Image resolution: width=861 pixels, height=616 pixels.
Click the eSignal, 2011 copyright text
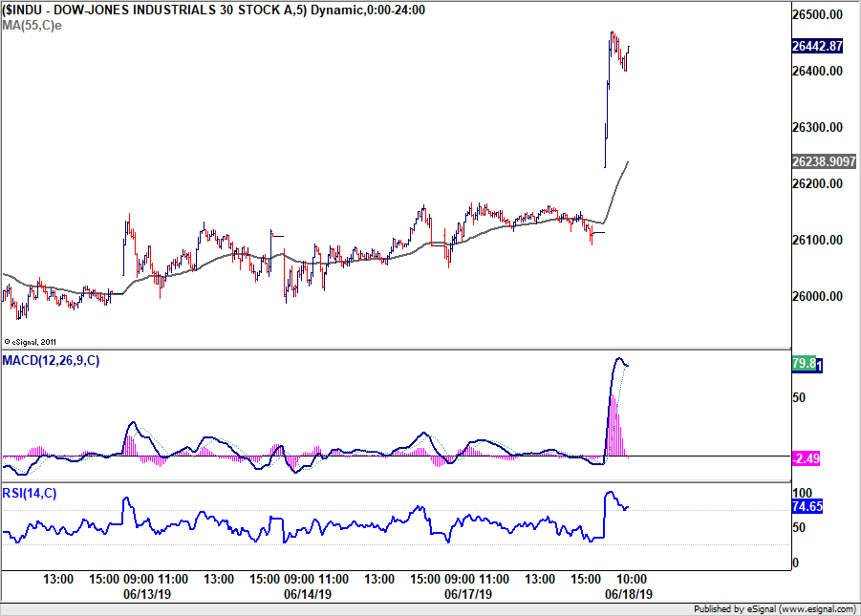[31, 342]
